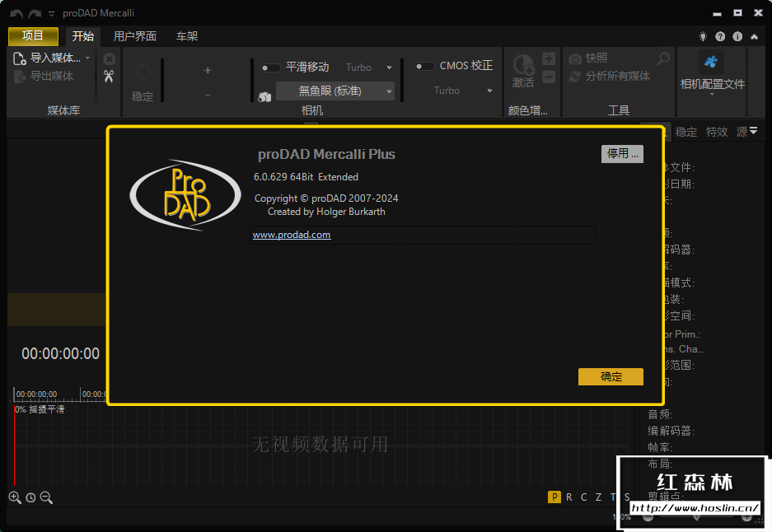This screenshot has height=532, width=772.
Task: Click the camera icon next to fisheye dropdown
Action: click(264, 97)
